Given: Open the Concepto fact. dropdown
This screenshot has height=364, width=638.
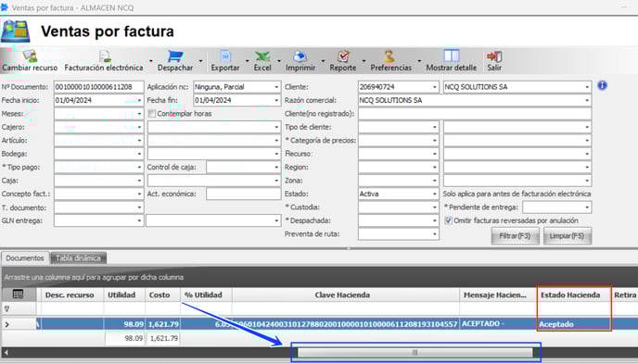Looking at the screenshot, I should [139, 195].
